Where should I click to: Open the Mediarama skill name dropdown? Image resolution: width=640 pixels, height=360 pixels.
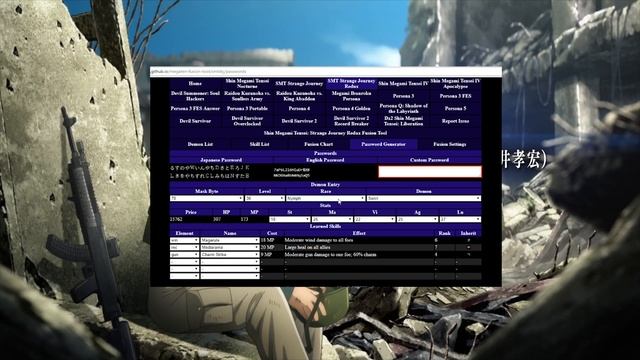coord(230,248)
